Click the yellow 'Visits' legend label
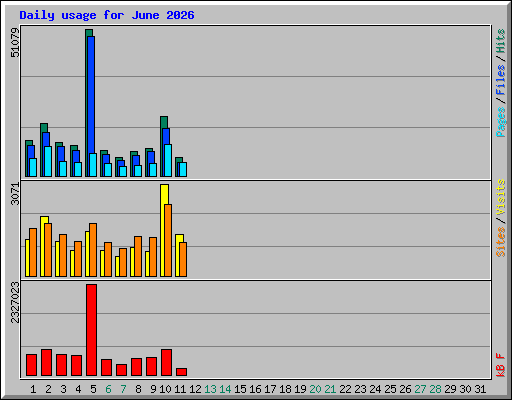 [x=500, y=197]
